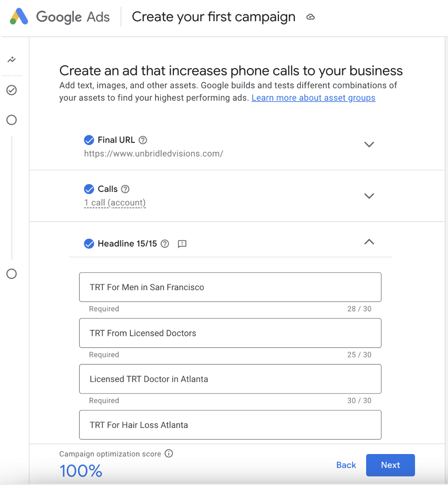The image size is (448, 485).
Task: Click the Next button
Action: click(x=390, y=465)
